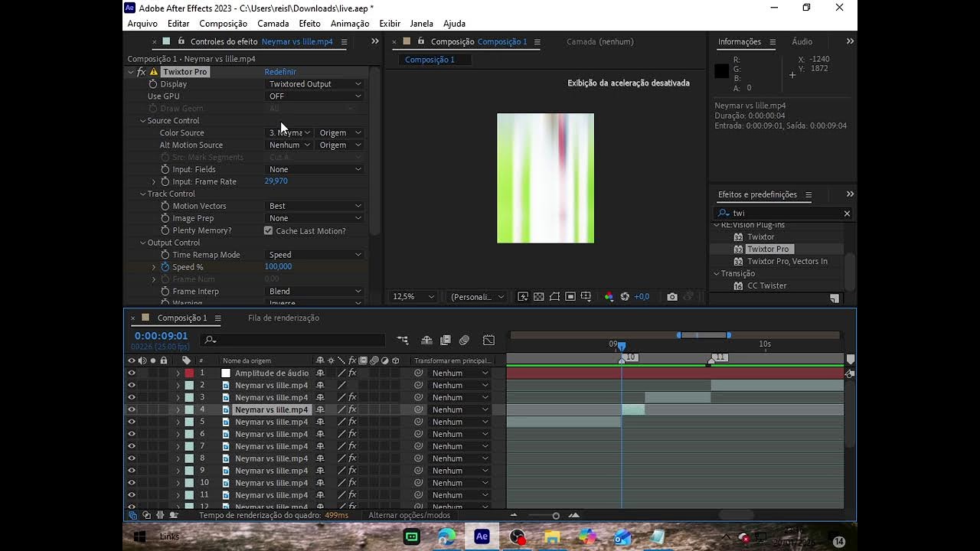Click the timeline zoom slider handle
This screenshot has height=551, width=980.
tap(556, 516)
